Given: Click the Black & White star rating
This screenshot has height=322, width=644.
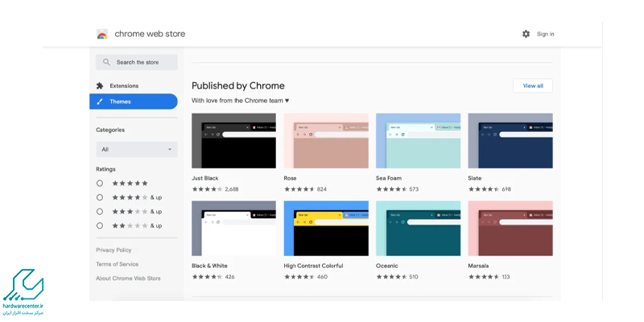Looking at the screenshot, I should pos(207,277).
